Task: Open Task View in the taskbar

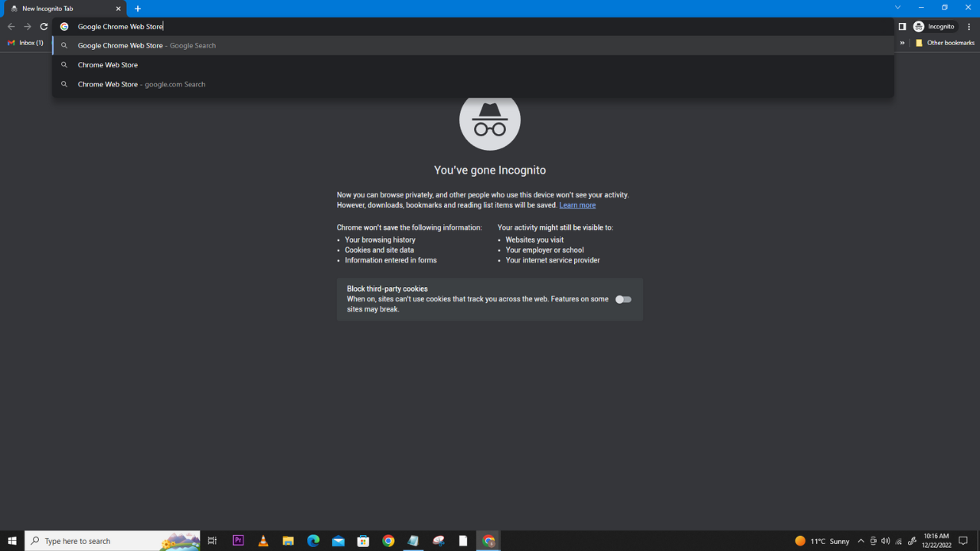Action: (213, 541)
